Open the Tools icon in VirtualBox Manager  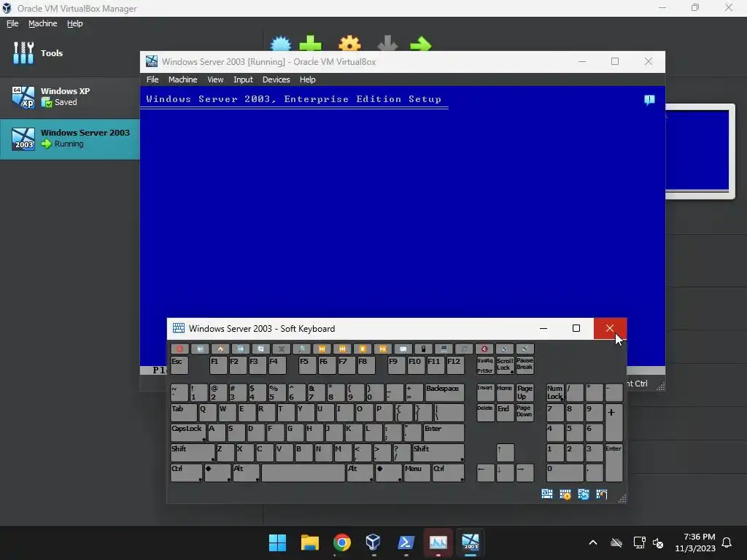click(23, 52)
